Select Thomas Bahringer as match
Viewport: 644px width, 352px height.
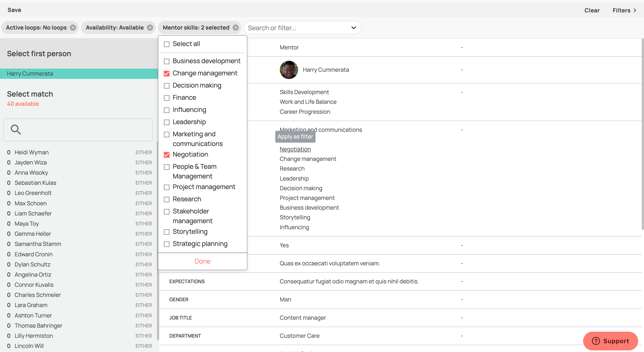(79, 326)
